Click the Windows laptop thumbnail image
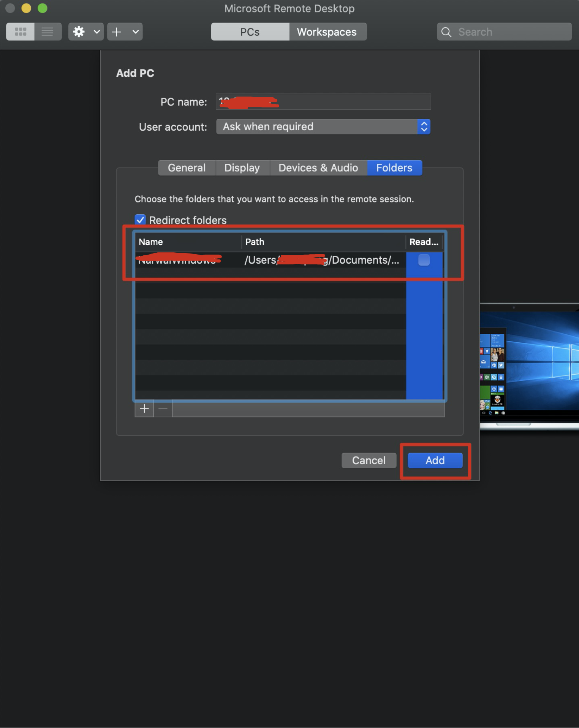Viewport: 579px width, 728px height. coord(529,367)
